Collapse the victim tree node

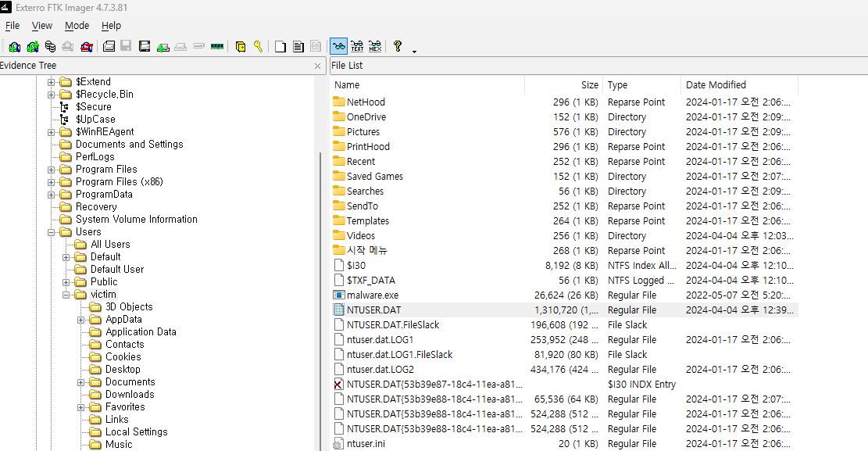[x=66, y=295]
